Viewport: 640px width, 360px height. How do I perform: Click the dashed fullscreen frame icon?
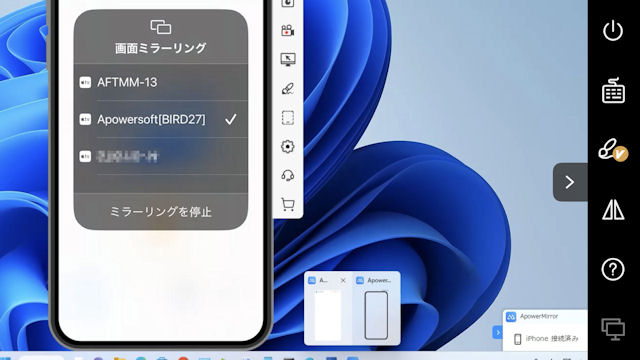[288, 118]
